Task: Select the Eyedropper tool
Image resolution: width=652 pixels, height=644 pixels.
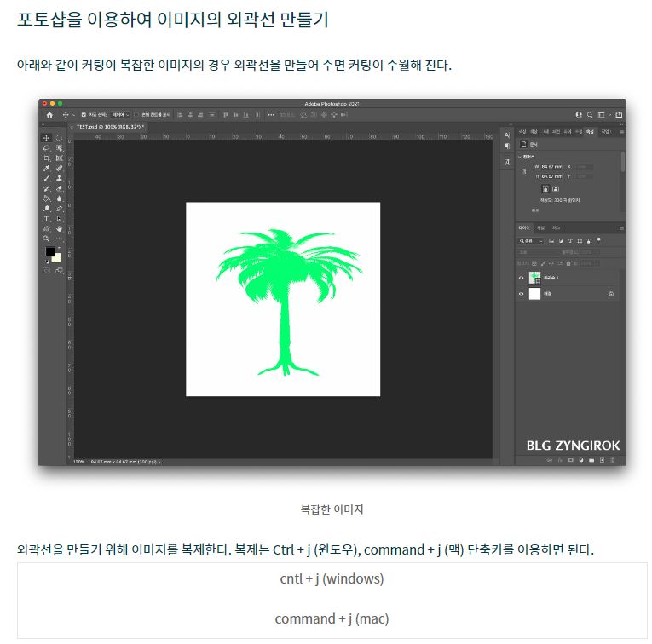Action: 47,169
